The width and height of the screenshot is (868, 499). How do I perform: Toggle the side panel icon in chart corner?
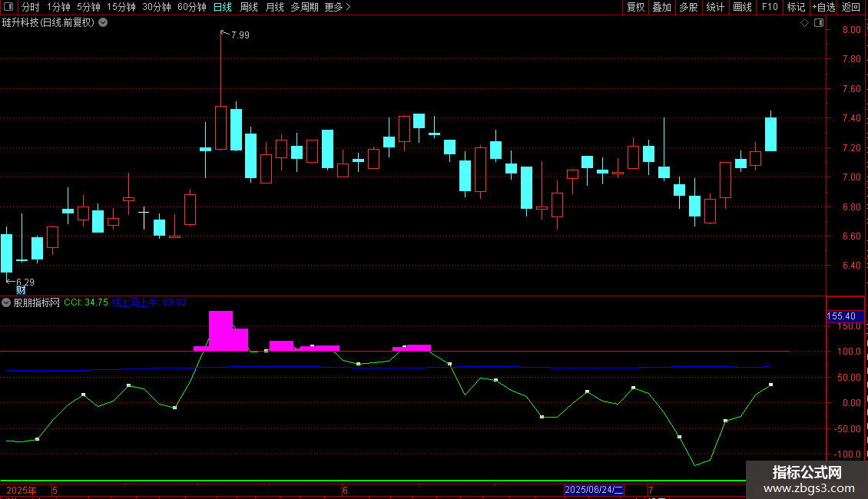pos(819,23)
